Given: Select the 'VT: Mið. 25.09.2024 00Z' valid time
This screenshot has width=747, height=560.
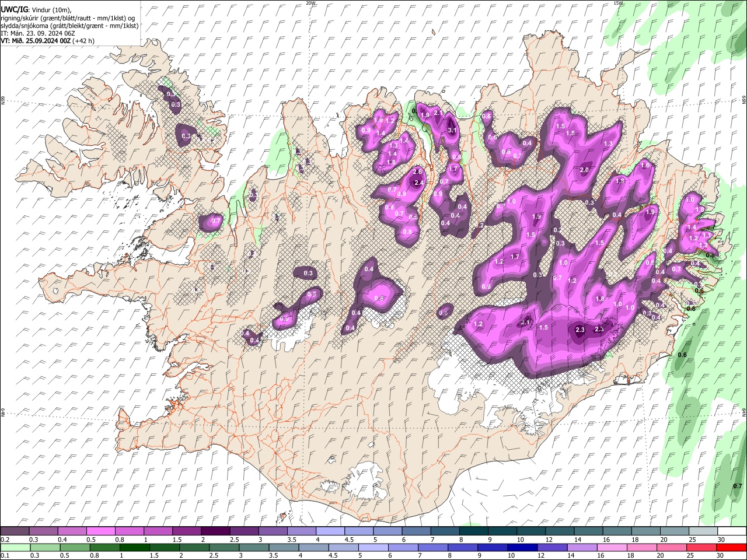Looking at the screenshot, I should [36, 41].
